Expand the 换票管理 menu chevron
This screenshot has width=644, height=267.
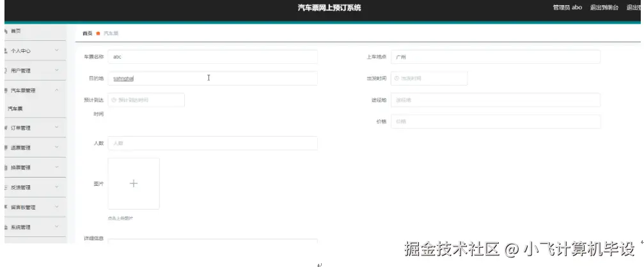point(57,167)
